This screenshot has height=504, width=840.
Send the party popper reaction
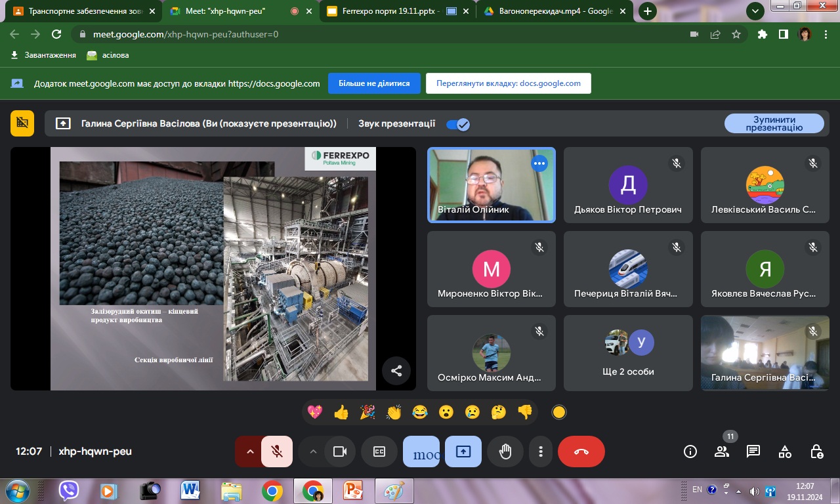(367, 412)
